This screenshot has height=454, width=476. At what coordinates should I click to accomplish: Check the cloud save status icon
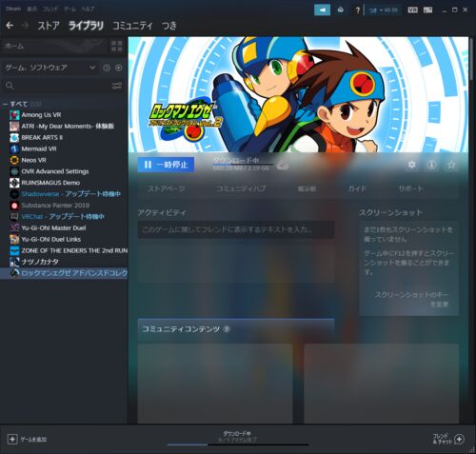pyautogui.click(x=283, y=166)
